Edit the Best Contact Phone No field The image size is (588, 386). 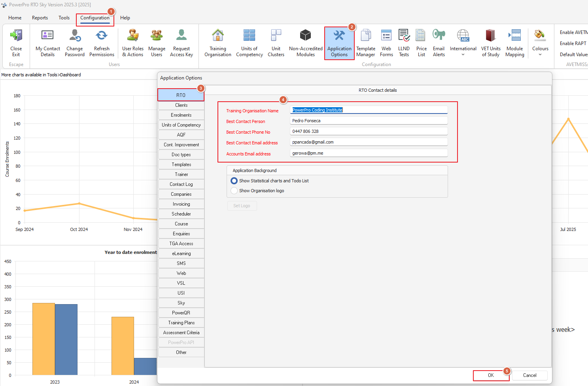369,131
